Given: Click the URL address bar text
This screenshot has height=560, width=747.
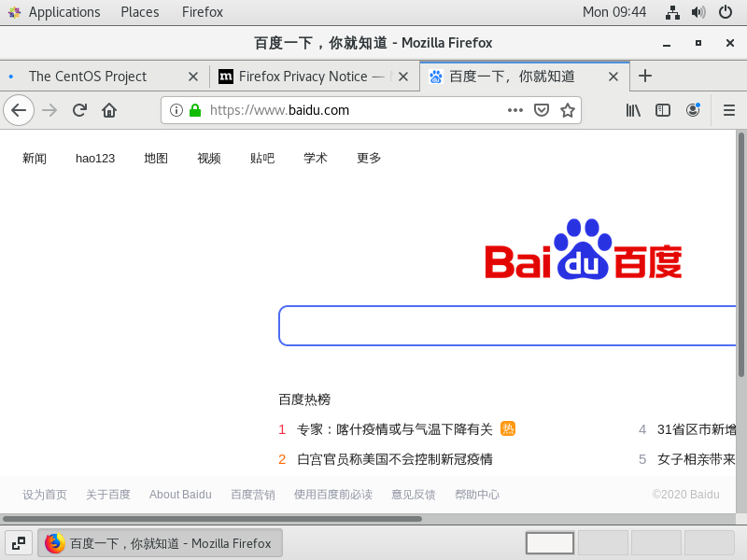Looking at the screenshot, I should pos(279,110).
